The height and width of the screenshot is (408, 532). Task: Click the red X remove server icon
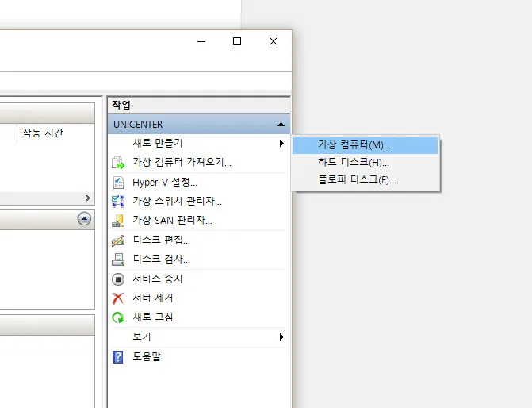(118, 298)
